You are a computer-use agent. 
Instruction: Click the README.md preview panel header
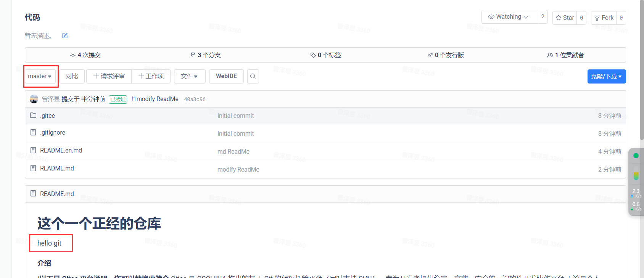[325, 194]
